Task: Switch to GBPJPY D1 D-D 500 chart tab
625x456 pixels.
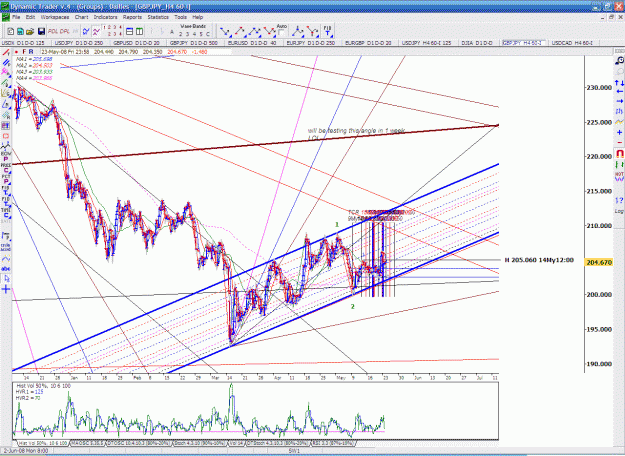Action: coord(194,43)
